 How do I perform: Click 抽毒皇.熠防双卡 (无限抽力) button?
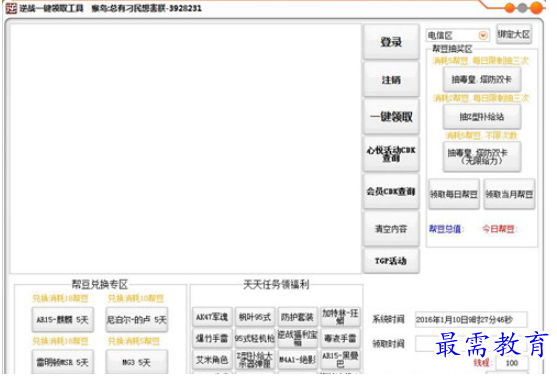(x=482, y=156)
